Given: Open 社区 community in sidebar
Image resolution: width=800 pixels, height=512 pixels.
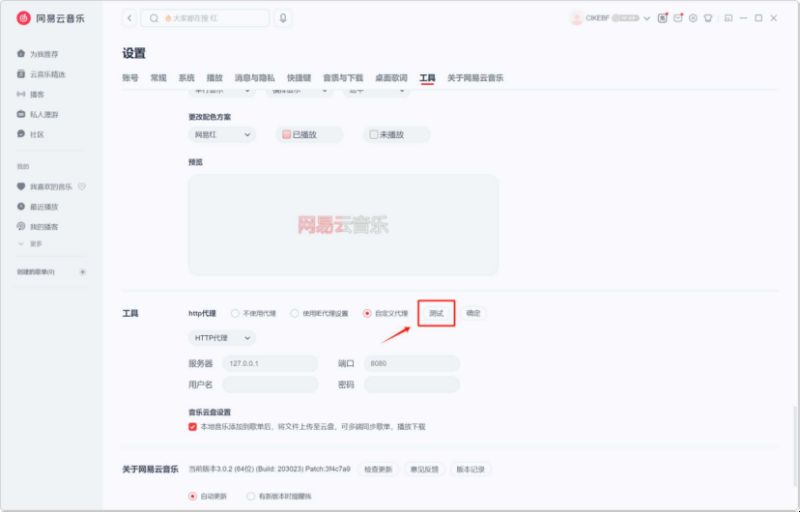Looking at the screenshot, I should tap(31, 135).
